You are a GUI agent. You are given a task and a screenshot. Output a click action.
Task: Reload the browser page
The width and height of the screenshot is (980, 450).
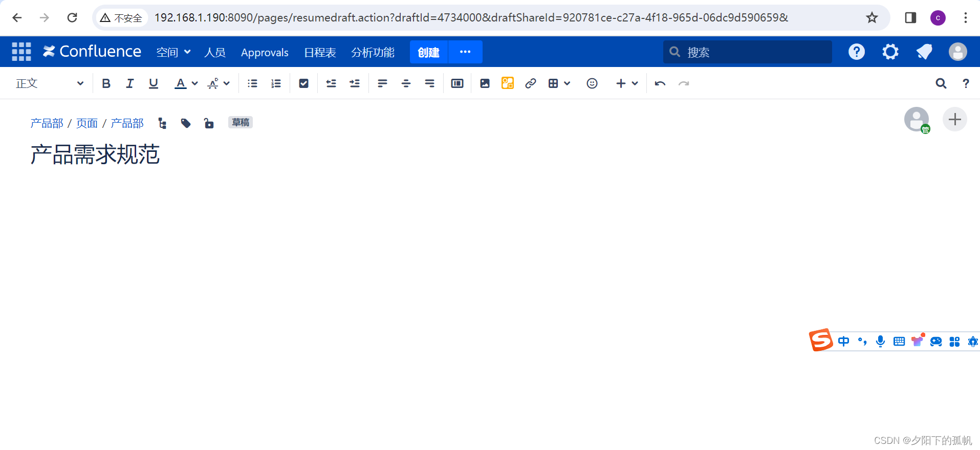(72, 18)
